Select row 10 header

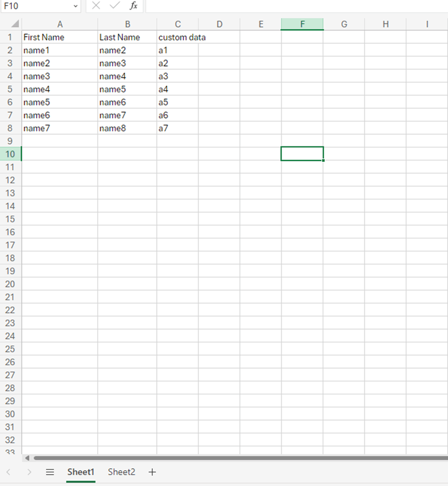click(x=11, y=154)
